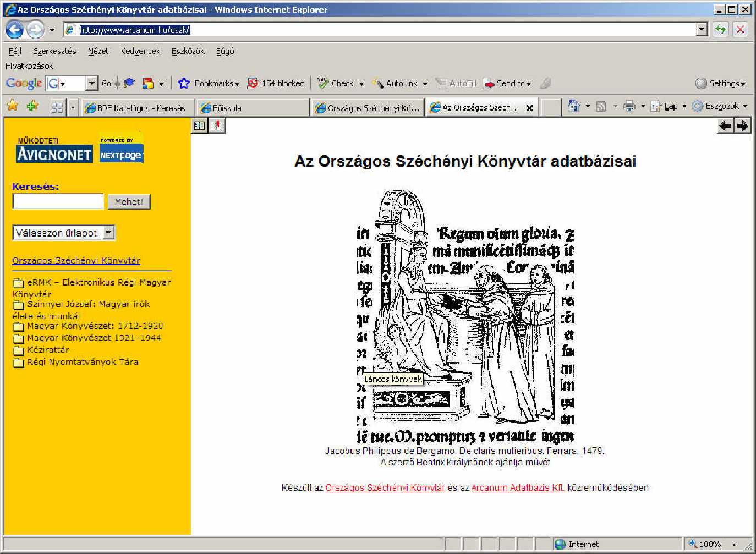Viewport: 756px width, 554px height.
Task: Open Magyar Könyvészet: 1712-1920 folder
Action: tap(88, 326)
